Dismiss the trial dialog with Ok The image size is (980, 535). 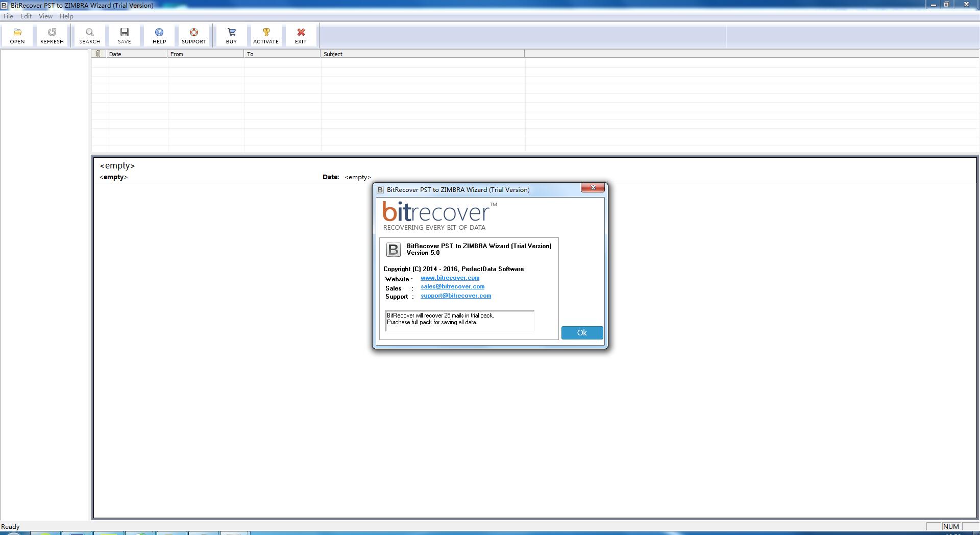point(581,332)
